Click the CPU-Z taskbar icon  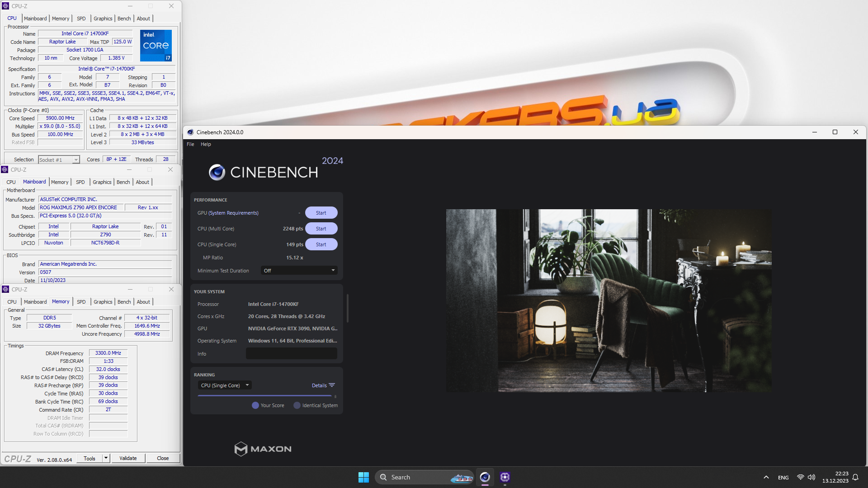pyautogui.click(x=505, y=477)
